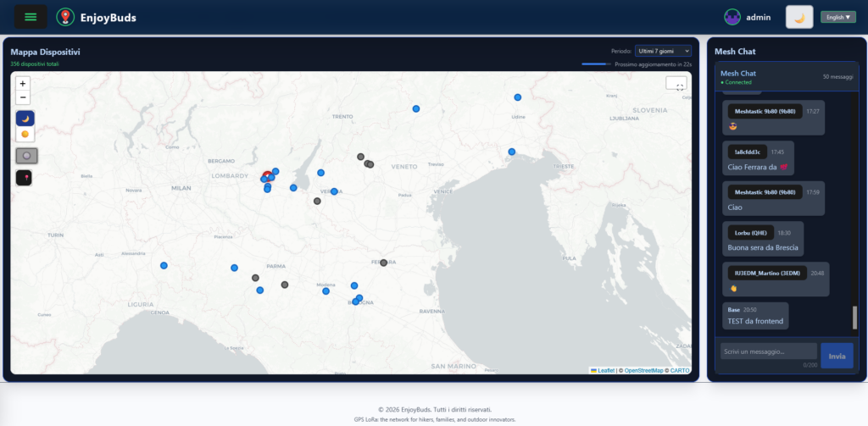Enter fullscreen map view
This screenshot has height=426, width=868.
pyautogui.click(x=676, y=83)
